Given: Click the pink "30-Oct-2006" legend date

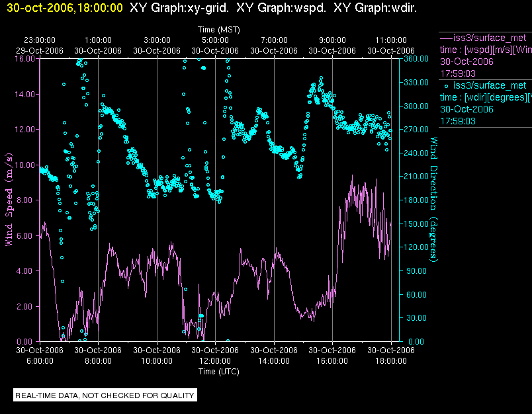Looking at the screenshot, I should click(466, 62).
